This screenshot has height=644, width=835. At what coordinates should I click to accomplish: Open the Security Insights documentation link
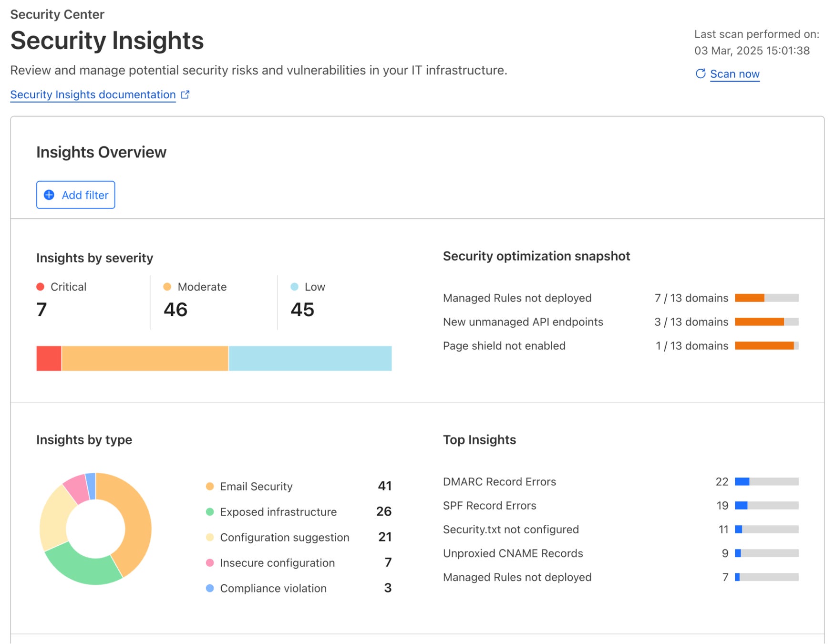pyautogui.click(x=93, y=94)
